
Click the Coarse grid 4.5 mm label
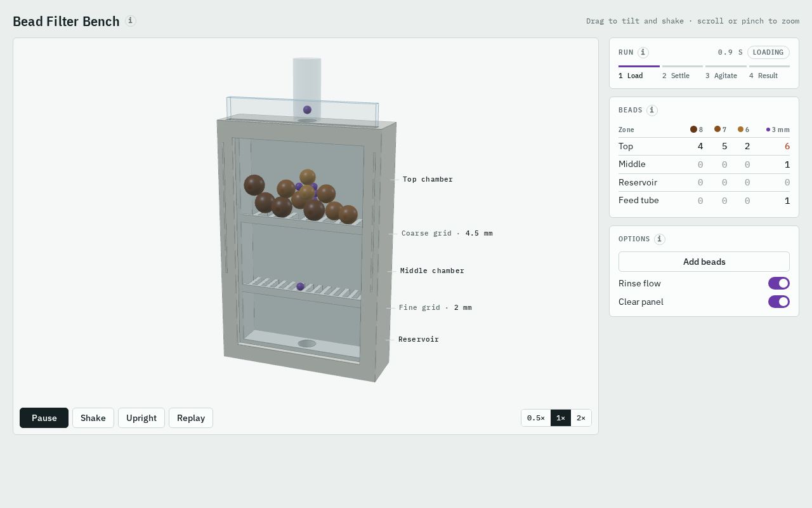[x=447, y=233]
